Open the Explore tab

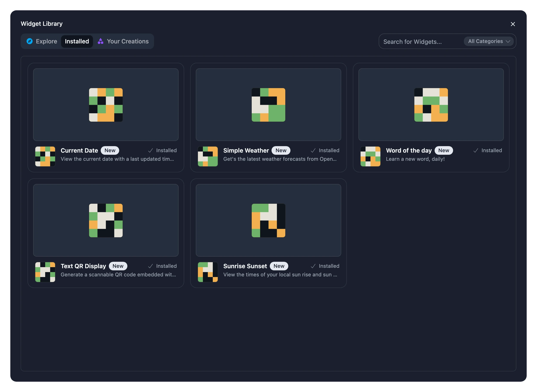(42, 41)
